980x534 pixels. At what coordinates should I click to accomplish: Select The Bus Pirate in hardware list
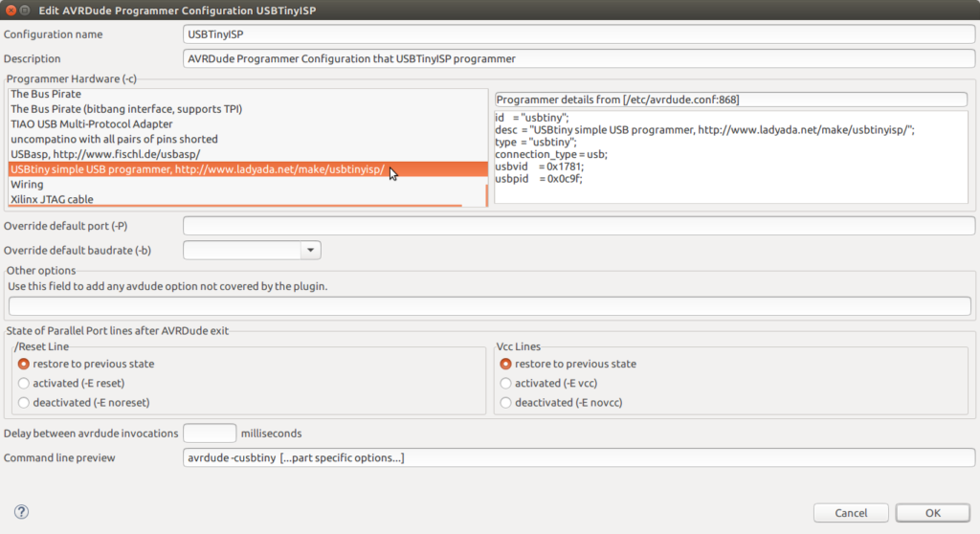[247, 94]
